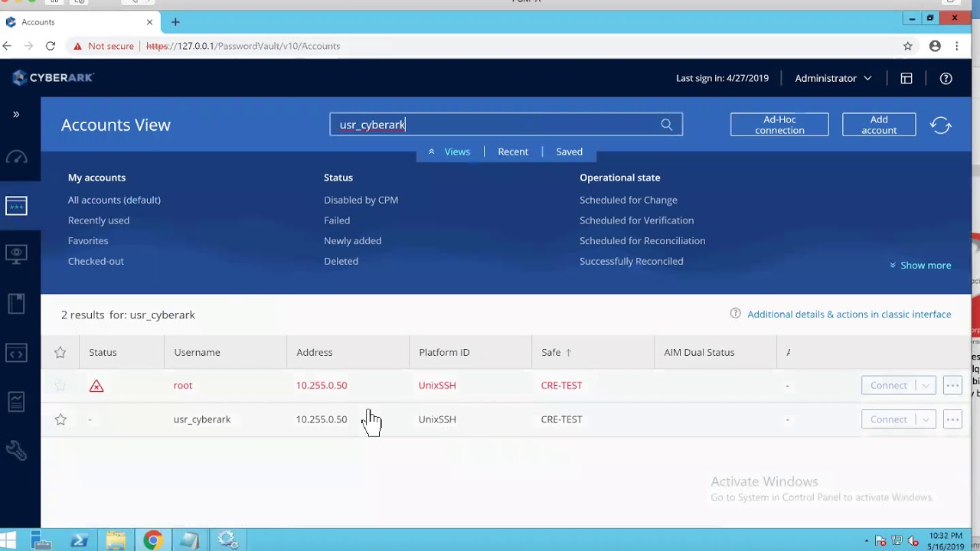Viewport: 980px width, 551px height.
Task: Bookmark page with browser star icon
Action: [908, 46]
